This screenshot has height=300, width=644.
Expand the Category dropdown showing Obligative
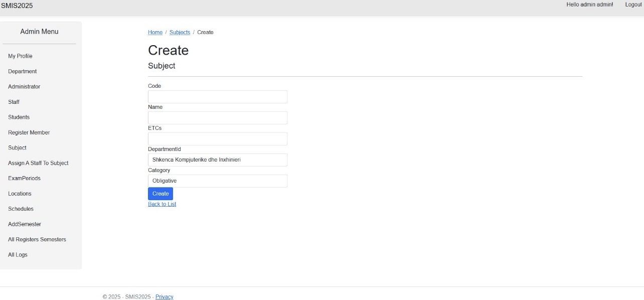pyautogui.click(x=217, y=181)
